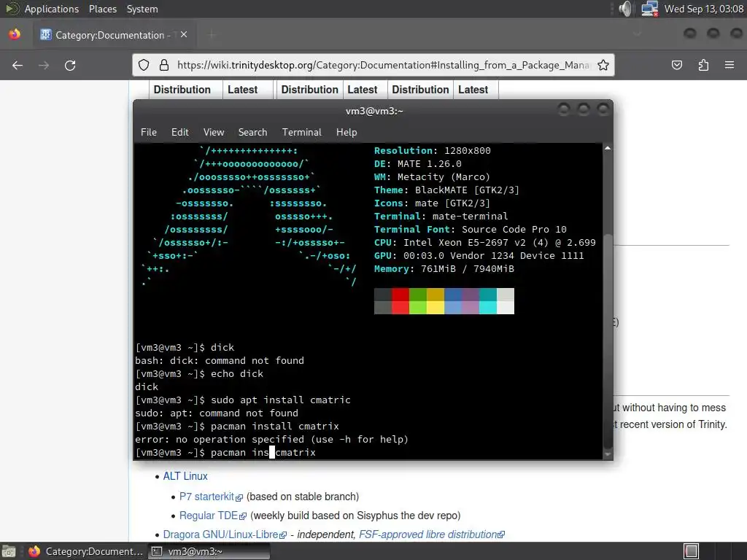Click the show desktop icon in bottom panel
This screenshot has width=747, height=560.
[9, 551]
